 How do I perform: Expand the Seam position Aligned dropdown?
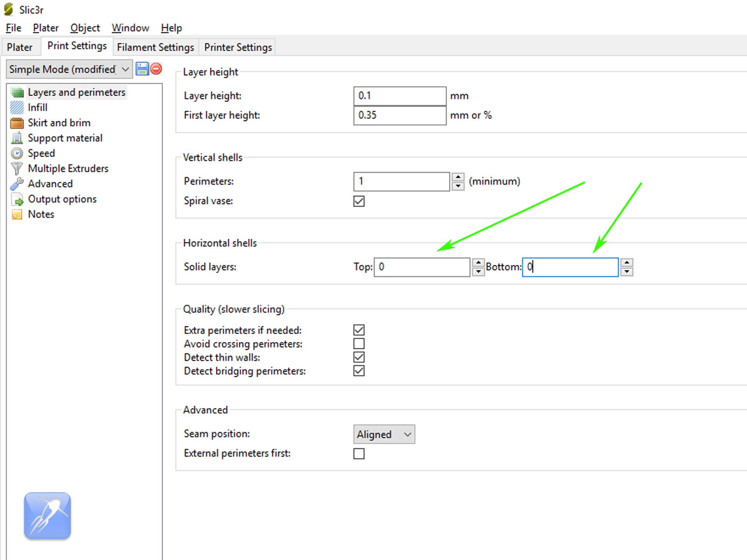click(x=384, y=434)
